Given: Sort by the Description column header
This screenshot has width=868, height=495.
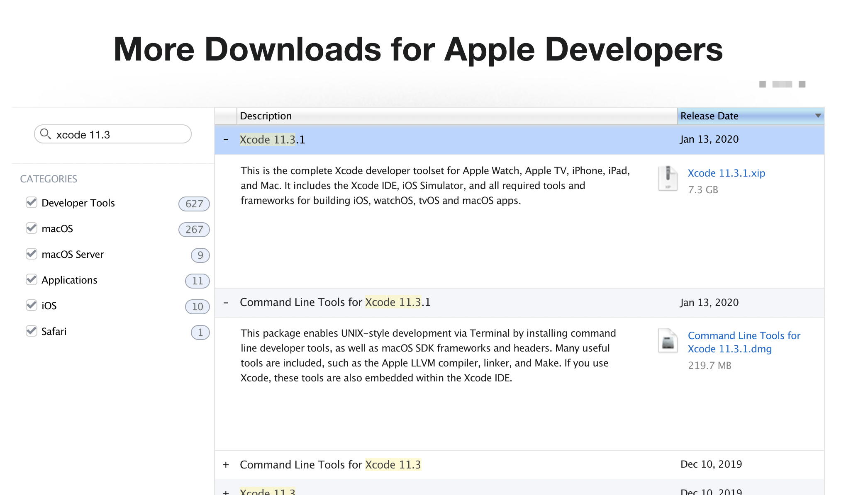Looking at the screenshot, I should coord(457,116).
